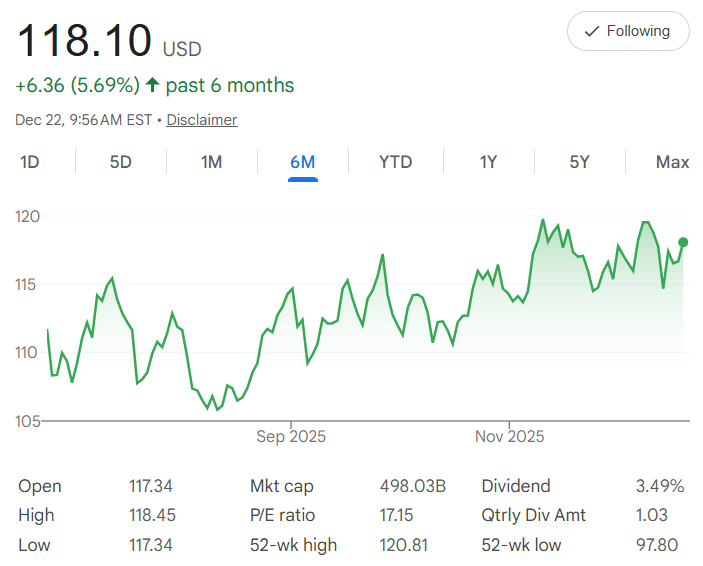This screenshot has height=566, width=703.
Task: Open the Disclaimer link
Action: tap(201, 120)
